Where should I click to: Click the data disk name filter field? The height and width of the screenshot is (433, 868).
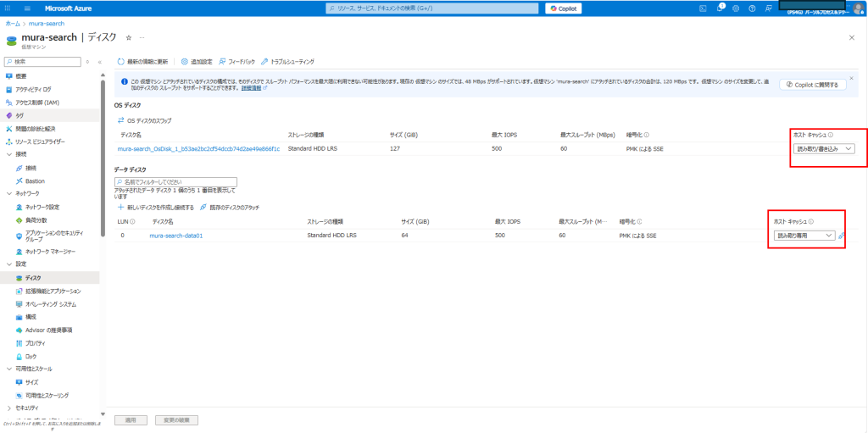(175, 181)
